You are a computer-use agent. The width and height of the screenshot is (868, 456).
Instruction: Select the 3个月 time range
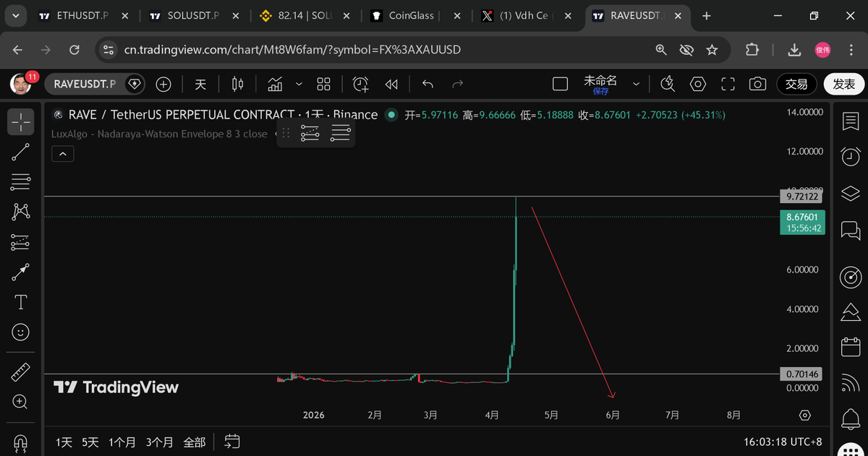(160, 442)
